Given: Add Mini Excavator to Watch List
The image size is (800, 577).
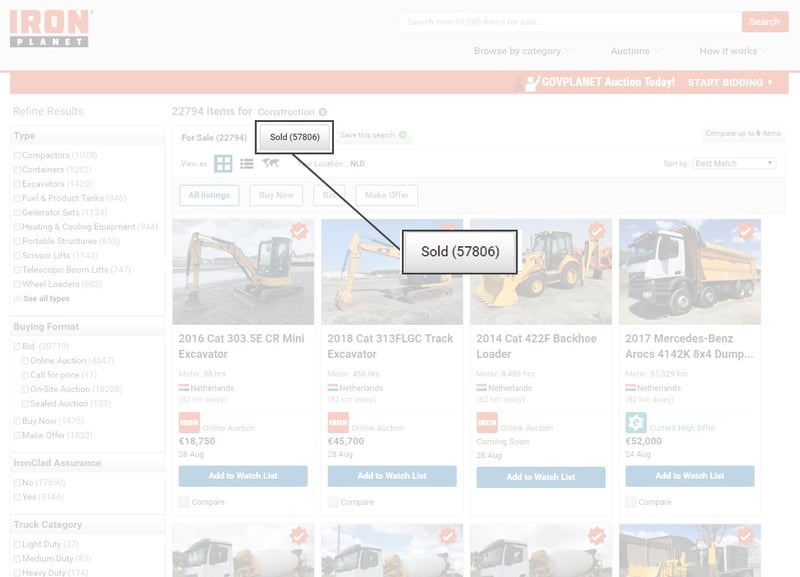Looking at the screenshot, I should (243, 475).
